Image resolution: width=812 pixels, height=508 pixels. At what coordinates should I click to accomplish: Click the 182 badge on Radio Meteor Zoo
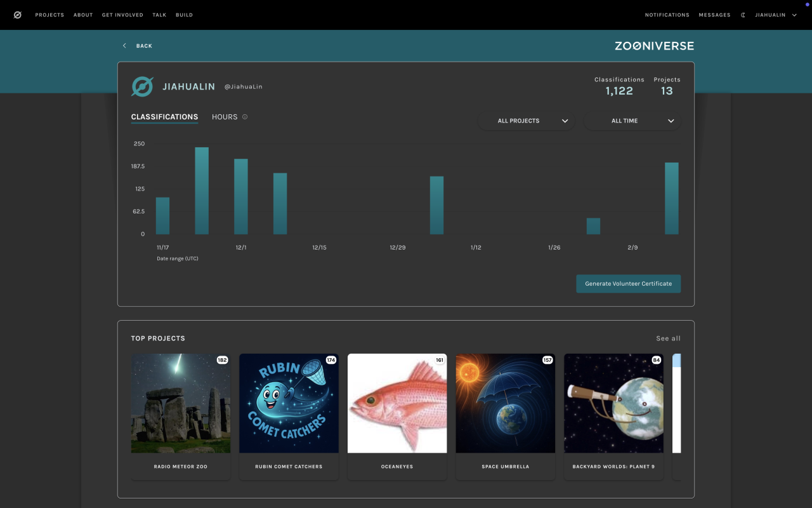(x=222, y=360)
